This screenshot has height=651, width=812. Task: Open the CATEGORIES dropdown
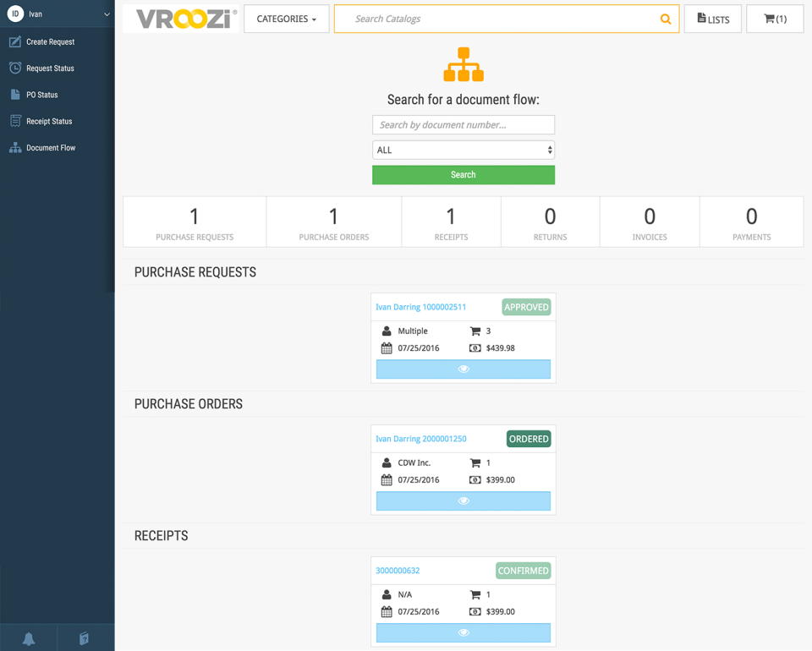[286, 18]
